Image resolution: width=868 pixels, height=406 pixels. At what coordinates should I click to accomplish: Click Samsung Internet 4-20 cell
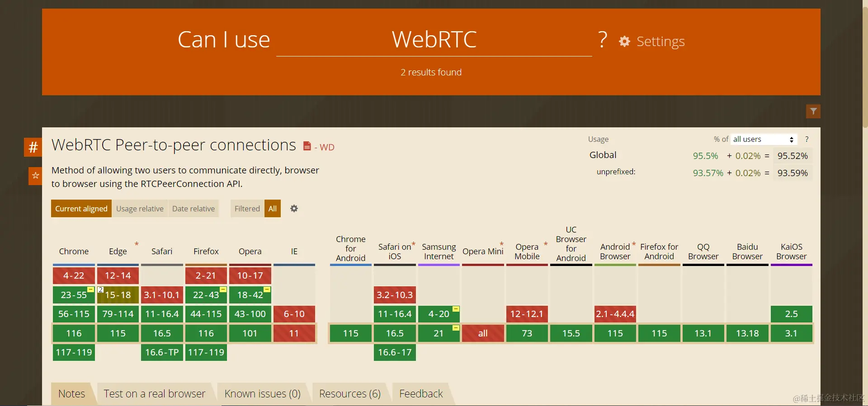[439, 314]
